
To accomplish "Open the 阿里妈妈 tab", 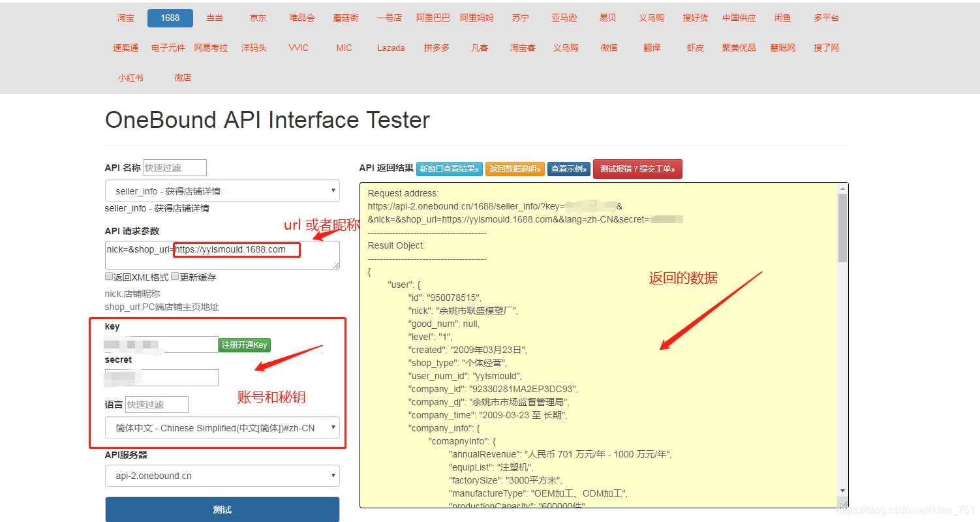I will point(477,18).
